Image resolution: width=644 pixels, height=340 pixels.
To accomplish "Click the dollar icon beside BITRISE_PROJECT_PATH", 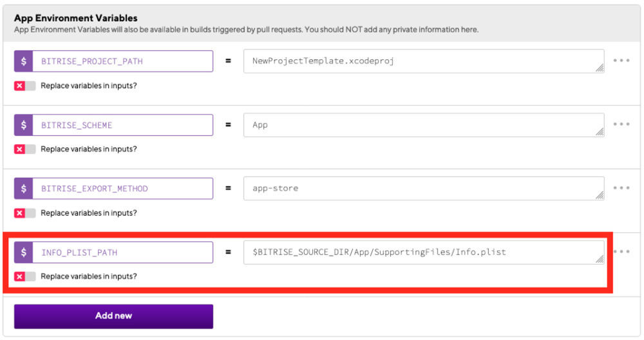I will (x=23, y=61).
